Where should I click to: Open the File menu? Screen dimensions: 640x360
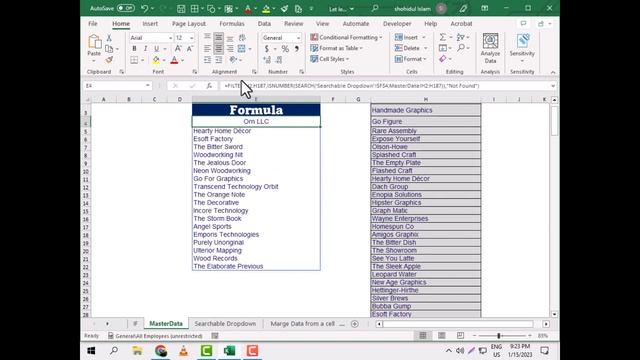click(x=93, y=24)
